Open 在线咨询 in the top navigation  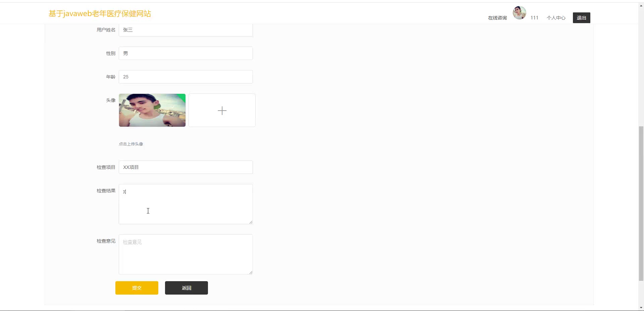497,18
